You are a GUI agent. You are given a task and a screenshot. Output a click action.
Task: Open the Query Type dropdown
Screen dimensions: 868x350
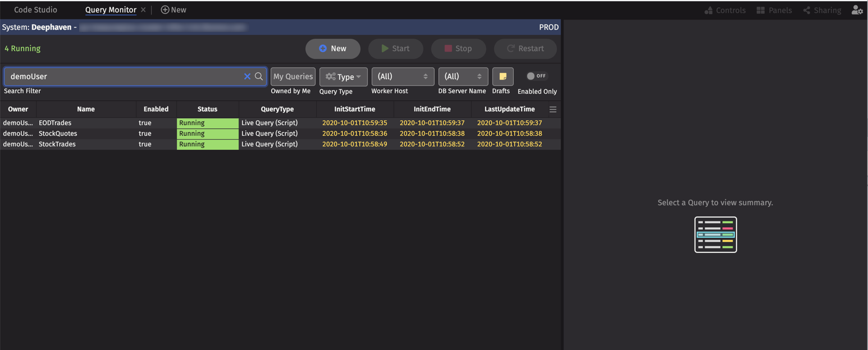pyautogui.click(x=344, y=77)
